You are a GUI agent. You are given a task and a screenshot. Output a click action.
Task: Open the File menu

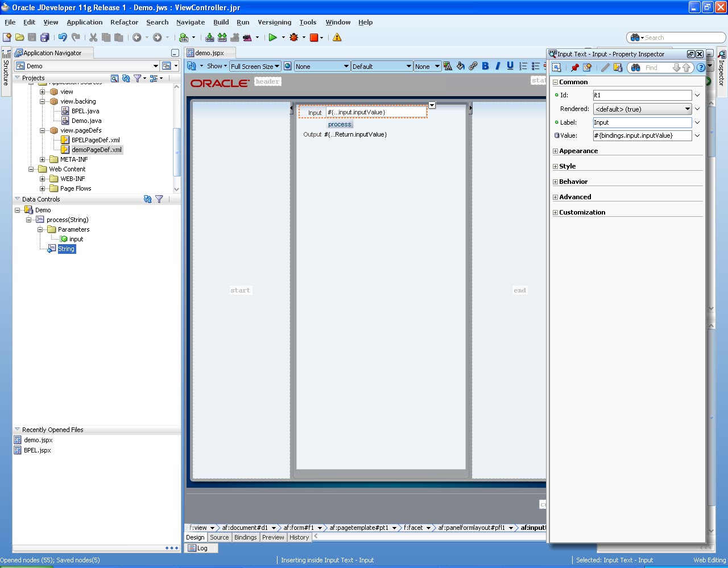[10, 22]
